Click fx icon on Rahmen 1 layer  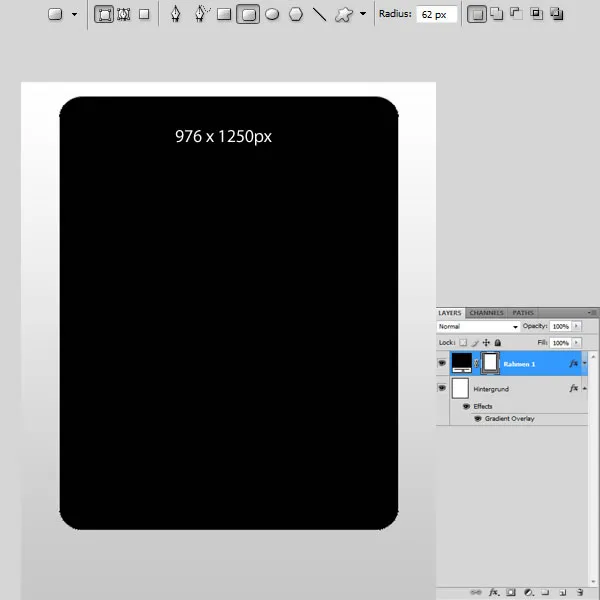click(573, 364)
